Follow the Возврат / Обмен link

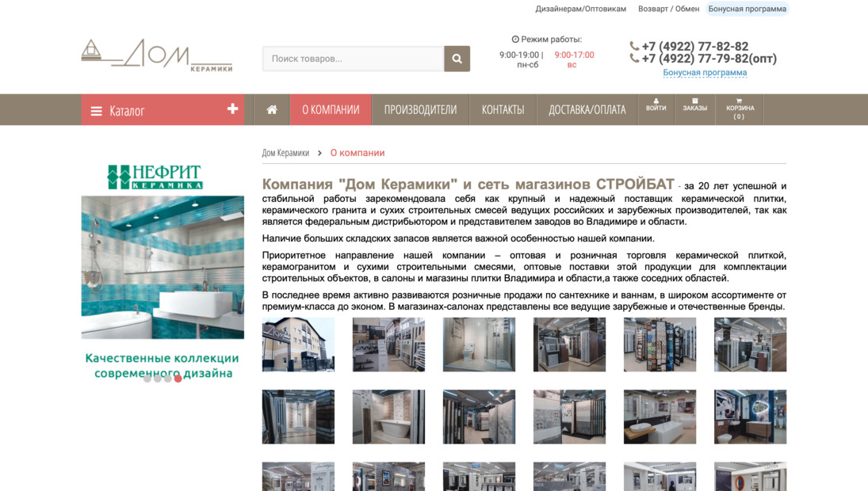click(x=669, y=9)
